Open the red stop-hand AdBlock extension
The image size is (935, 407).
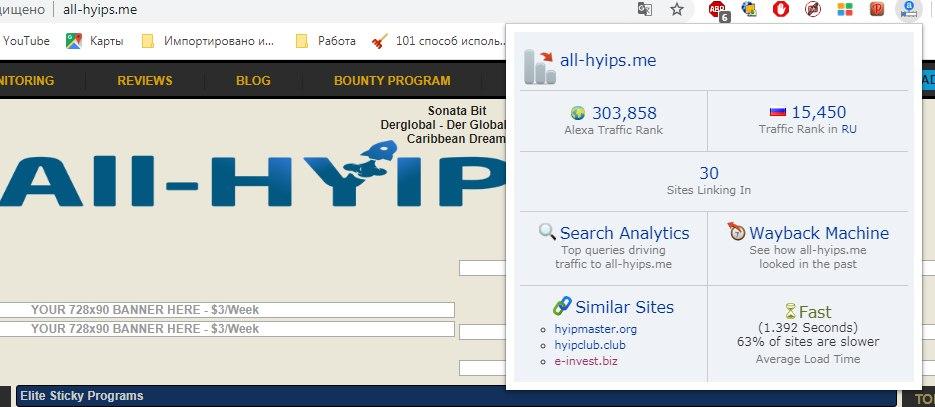781,9
